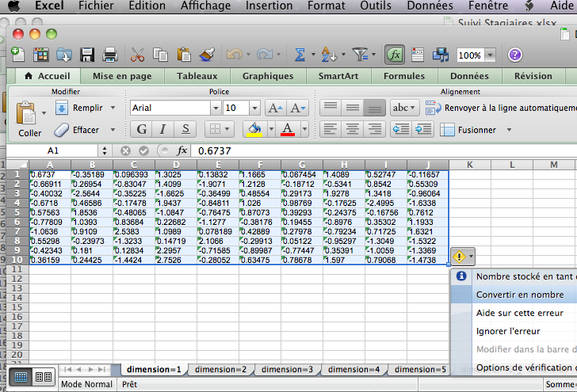The height and width of the screenshot is (392, 577).
Task: Switch to dimension=3 sheet tab
Action: pos(287,369)
